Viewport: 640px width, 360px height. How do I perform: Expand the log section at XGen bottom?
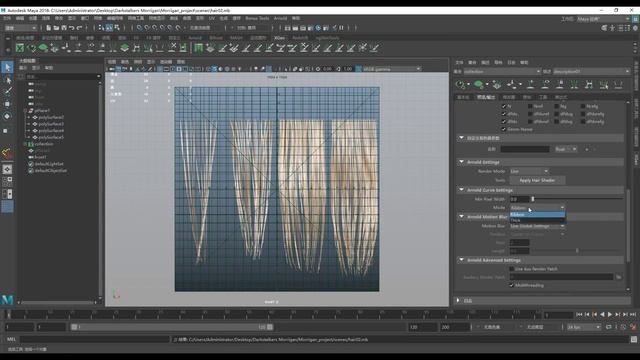[458, 300]
